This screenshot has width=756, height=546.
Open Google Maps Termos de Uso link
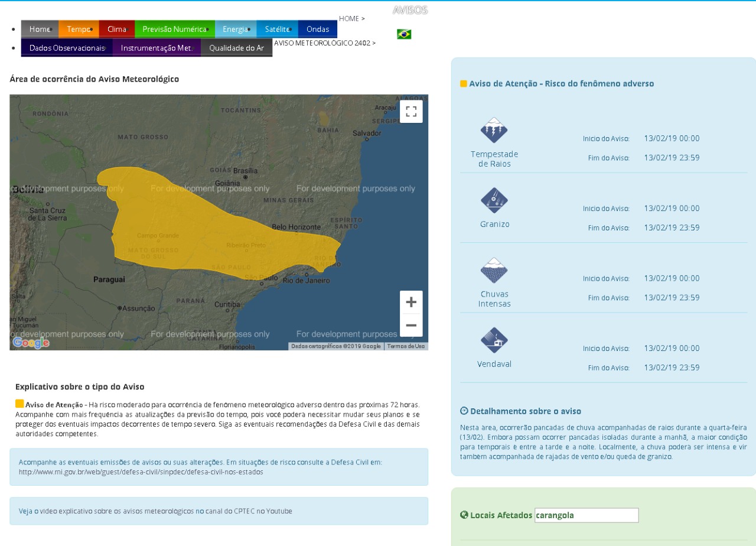coord(406,346)
